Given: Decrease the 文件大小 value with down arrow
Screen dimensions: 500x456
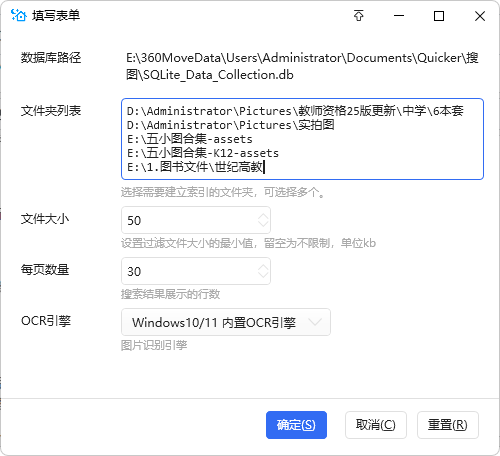Looking at the screenshot, I should pyautogui.click(x=263, y=224).
